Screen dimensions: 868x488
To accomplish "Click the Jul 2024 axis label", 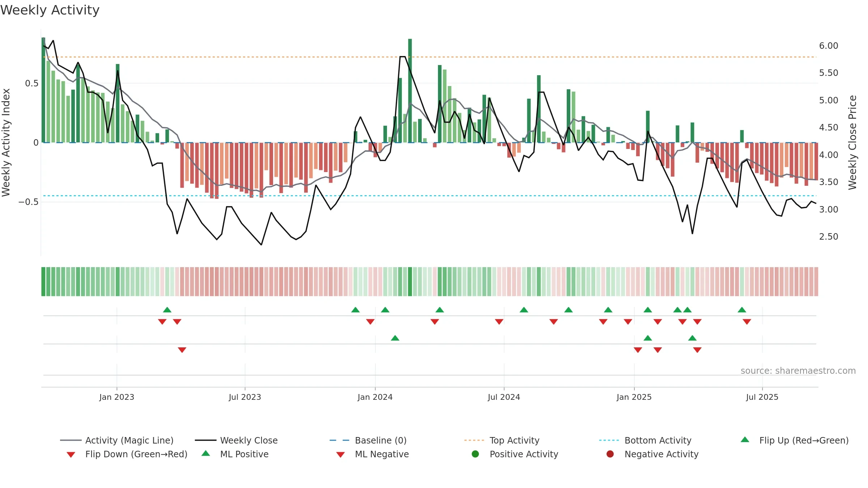I will [504, 397].
